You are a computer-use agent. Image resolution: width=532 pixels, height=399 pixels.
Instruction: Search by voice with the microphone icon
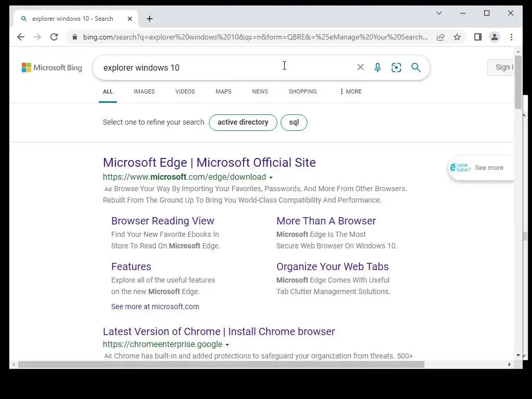pyautogui.click(x=378, y=68)
